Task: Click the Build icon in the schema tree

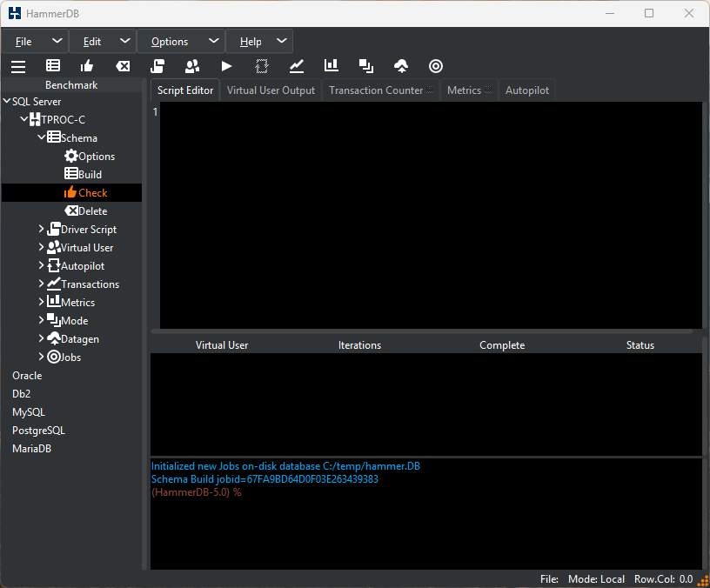Action: click(x=71, y=174)
